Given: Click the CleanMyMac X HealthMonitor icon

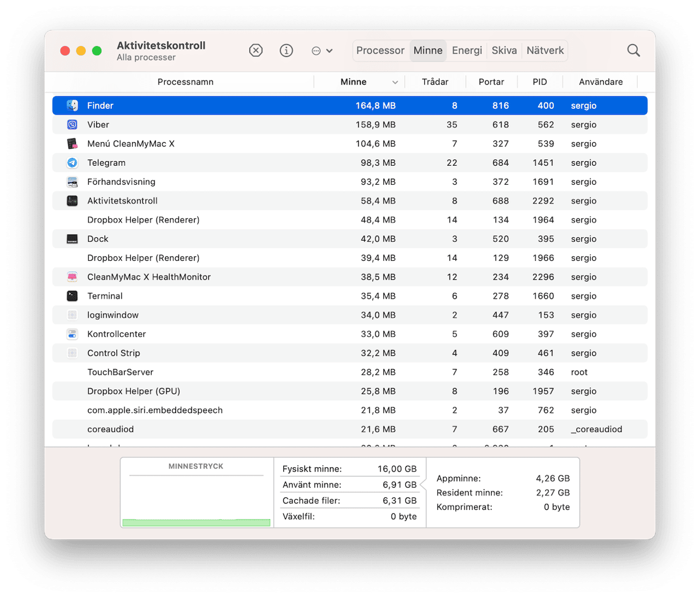Looking at the screenshot, I should [72, 276].
